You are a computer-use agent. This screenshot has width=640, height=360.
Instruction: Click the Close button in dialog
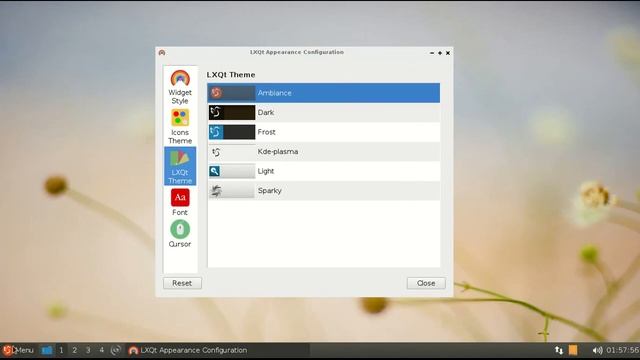click(426, 283)
